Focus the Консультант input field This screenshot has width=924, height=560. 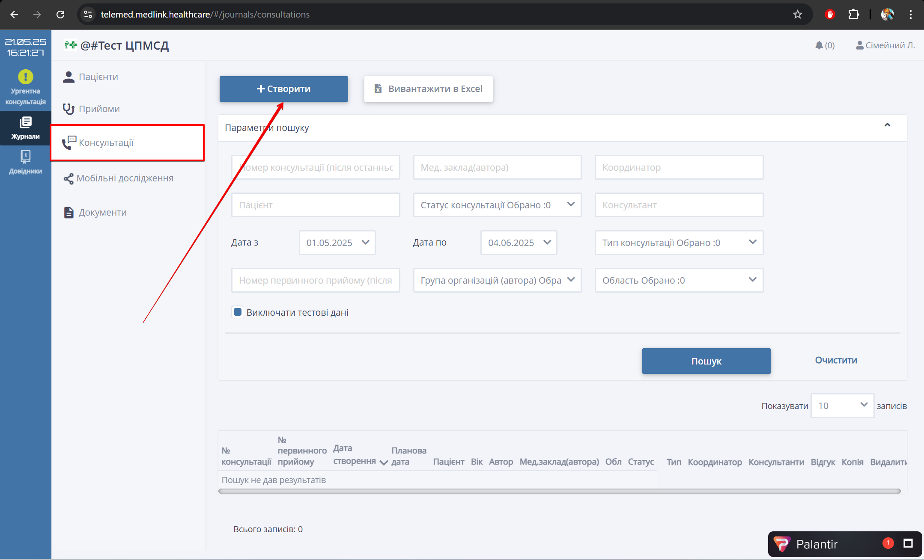click(x=679, y=205)
